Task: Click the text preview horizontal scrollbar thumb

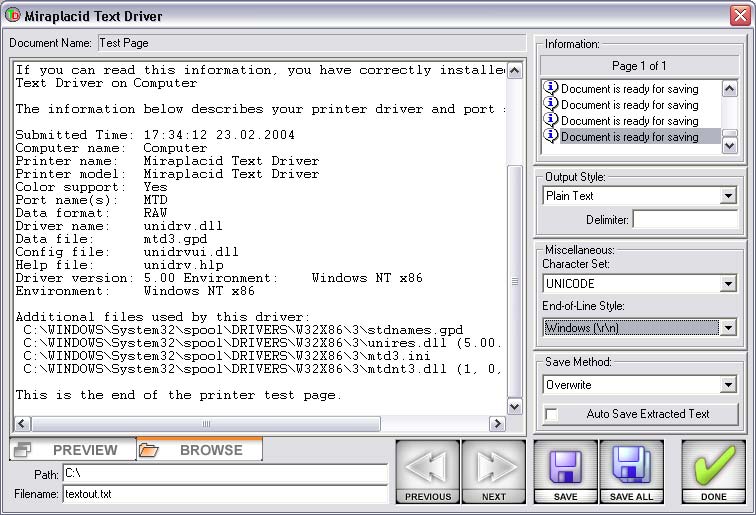Action: [x=206, y=424]
